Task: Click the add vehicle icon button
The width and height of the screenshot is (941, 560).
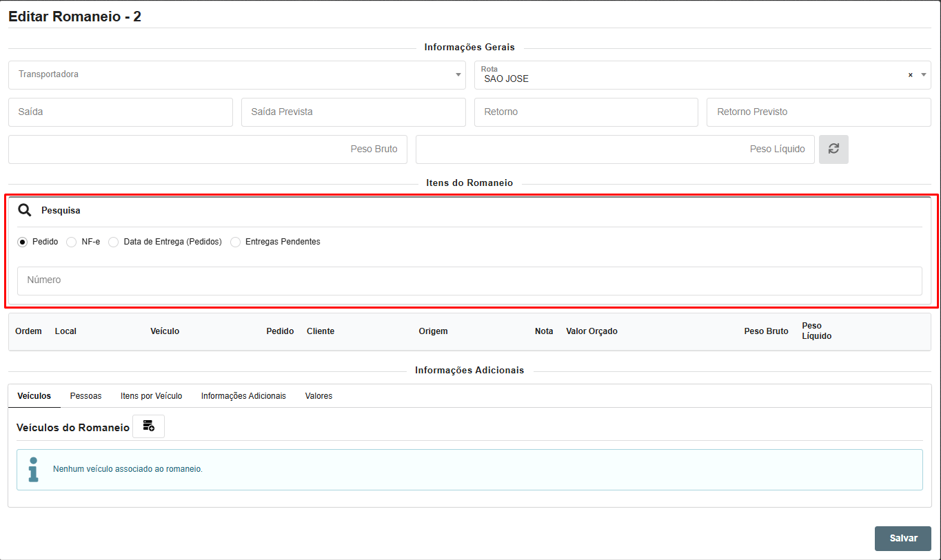Action: 148,426
